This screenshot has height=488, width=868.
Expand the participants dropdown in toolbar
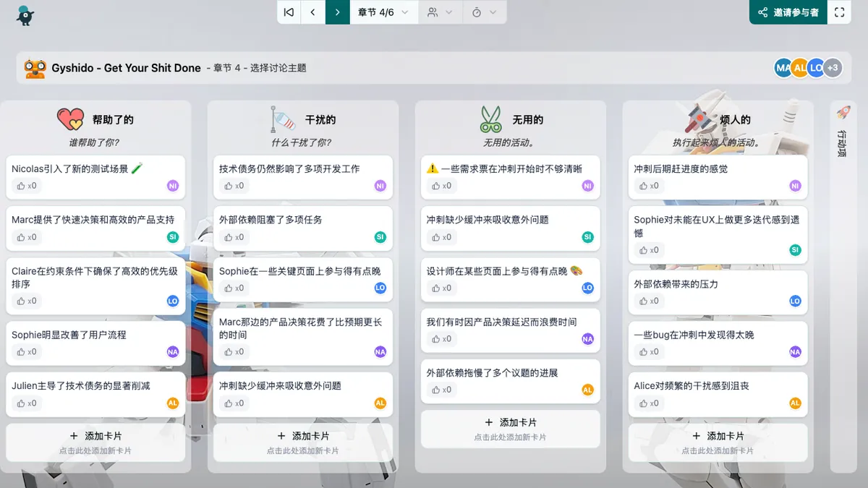[440, 12]
